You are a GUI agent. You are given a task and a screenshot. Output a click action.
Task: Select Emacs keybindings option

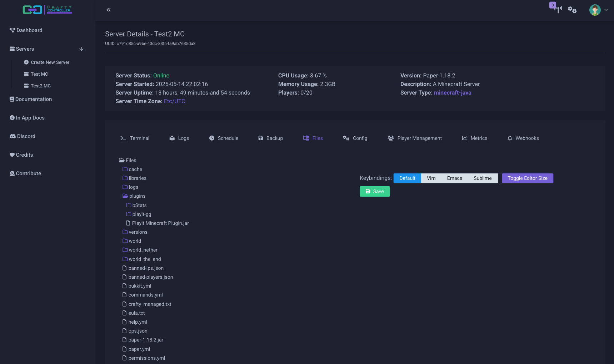[454, 178]
